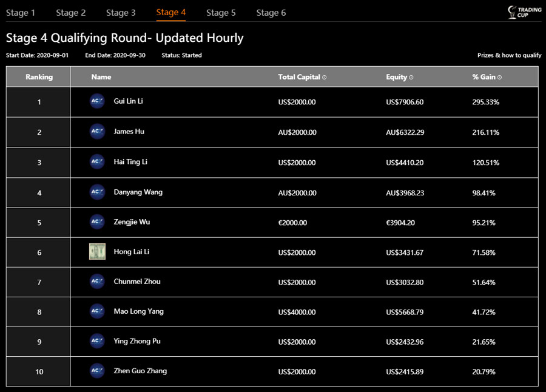Click James Hu's avatar icon

coord(97,132)
